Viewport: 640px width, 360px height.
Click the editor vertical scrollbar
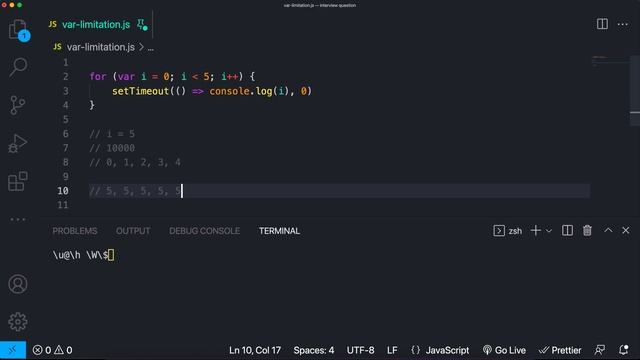click(x=635, y=91)
